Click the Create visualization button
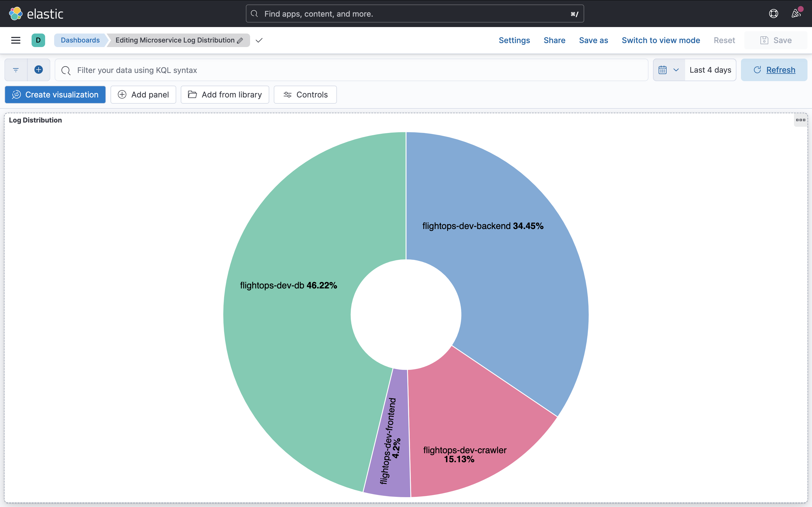This screenshot has width=812, height=507. (x=55, y=95)
